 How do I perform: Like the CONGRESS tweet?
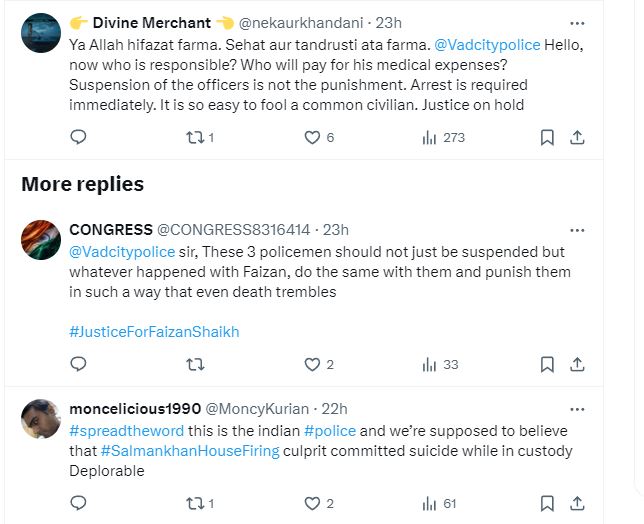(312, 364)
